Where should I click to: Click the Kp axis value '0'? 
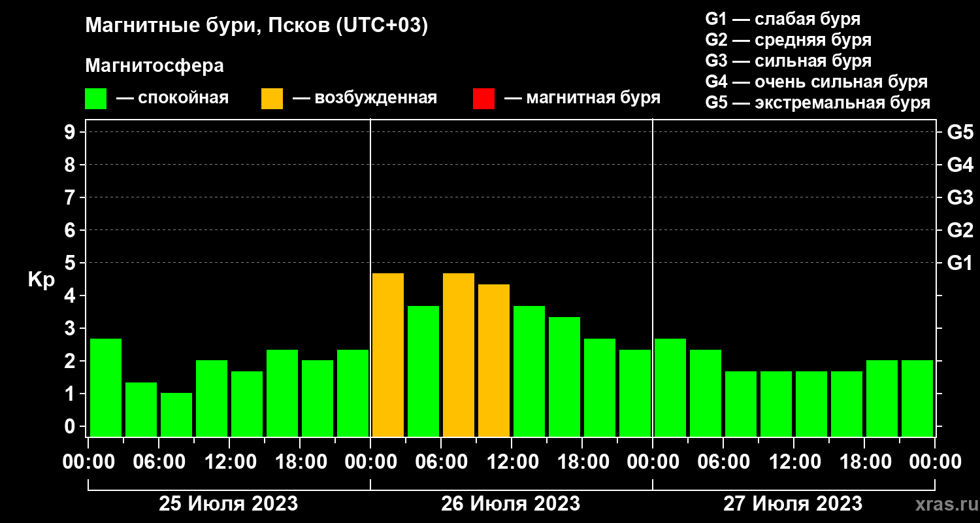[x=71, y=426]
